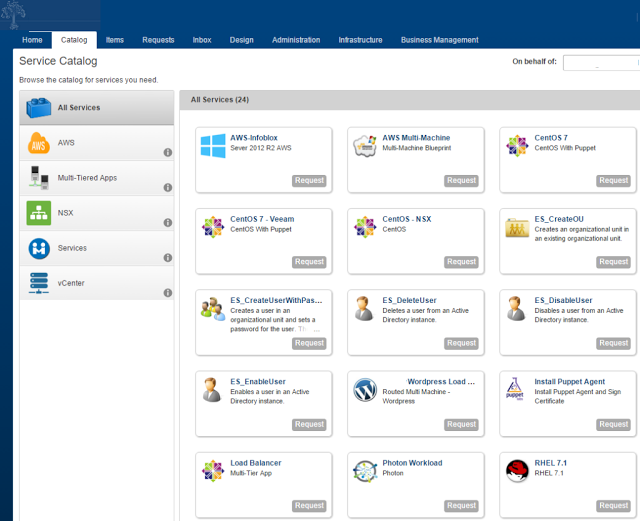Request the CentOS - NSX item
Screen dimensions: 640x521
coord(461,262)
